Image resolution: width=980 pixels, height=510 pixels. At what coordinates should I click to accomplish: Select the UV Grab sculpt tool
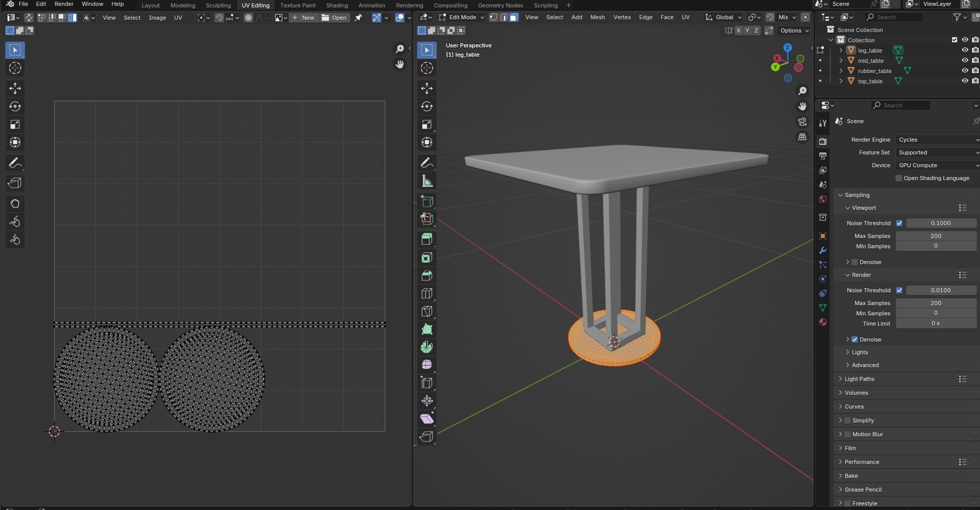pos(15,204)
